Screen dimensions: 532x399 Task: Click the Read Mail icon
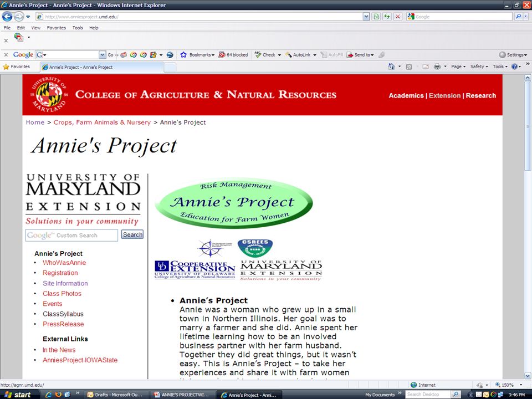[x=426, y=66]
